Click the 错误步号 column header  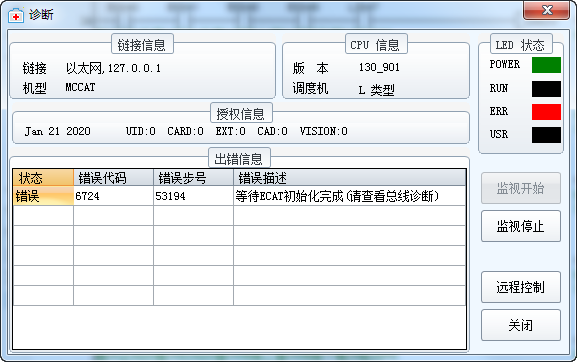(x=194, y=178)
